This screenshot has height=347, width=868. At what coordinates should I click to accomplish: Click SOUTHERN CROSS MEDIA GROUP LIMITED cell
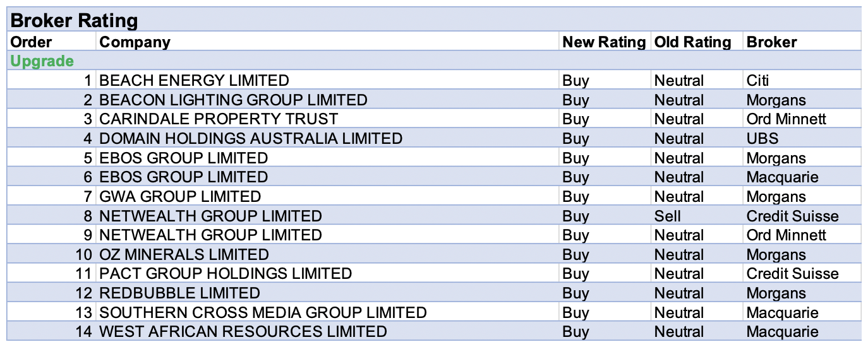pos(263,313)
